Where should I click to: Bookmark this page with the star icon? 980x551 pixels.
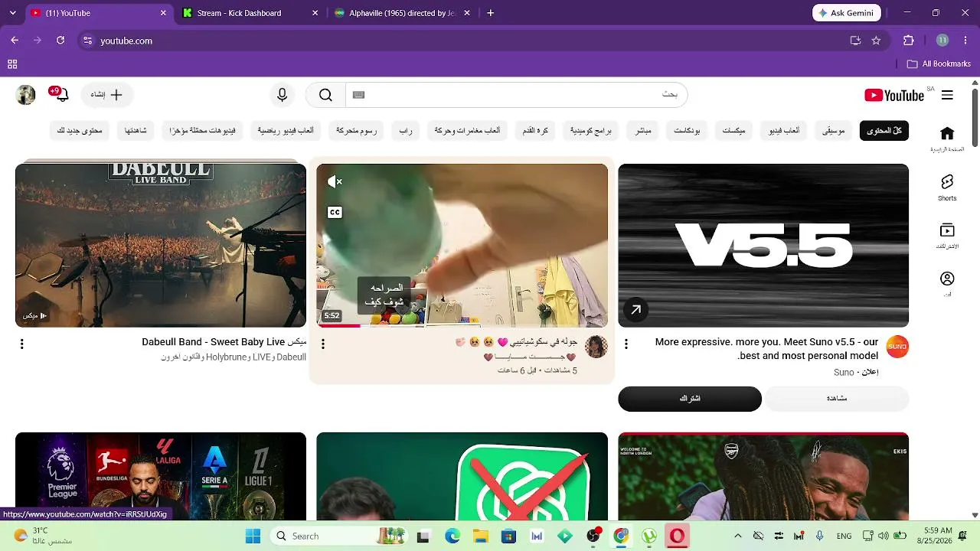(876, 41)
